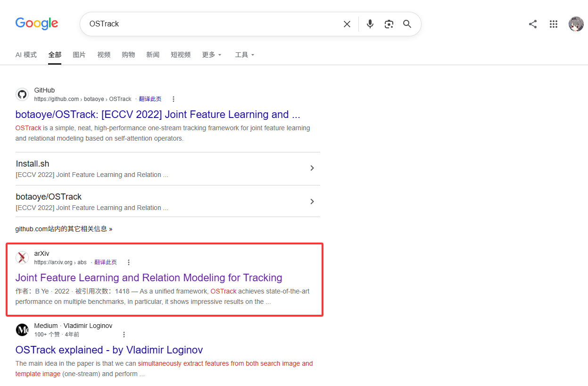This screenshot has height=386, width=588.
Task: Click the '100+ 个赞 · 4年前' text
Action: pyautogui.click(x=57, y=335)
